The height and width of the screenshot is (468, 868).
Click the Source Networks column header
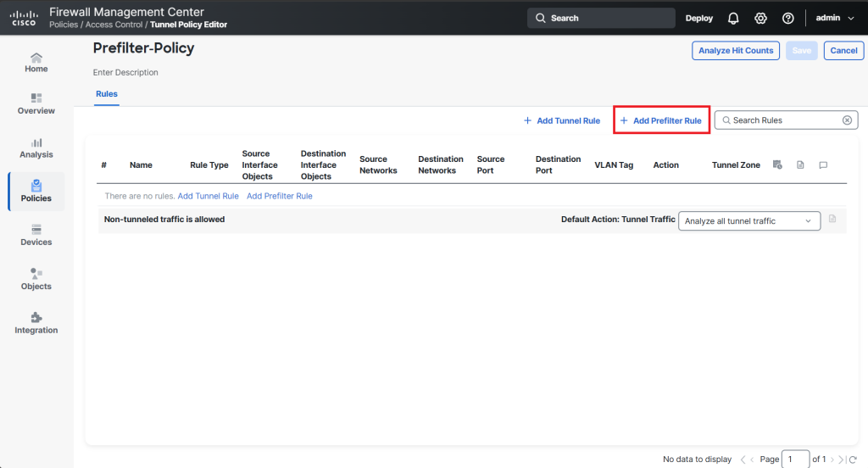378,165
